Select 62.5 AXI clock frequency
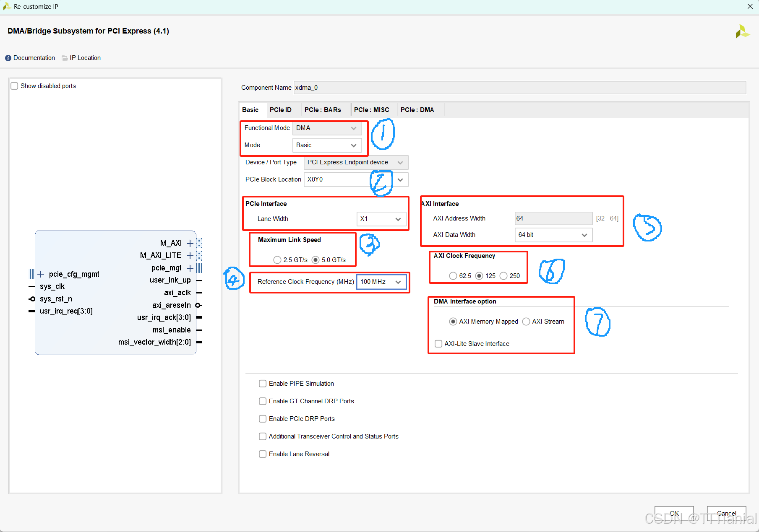 point(453,276)
